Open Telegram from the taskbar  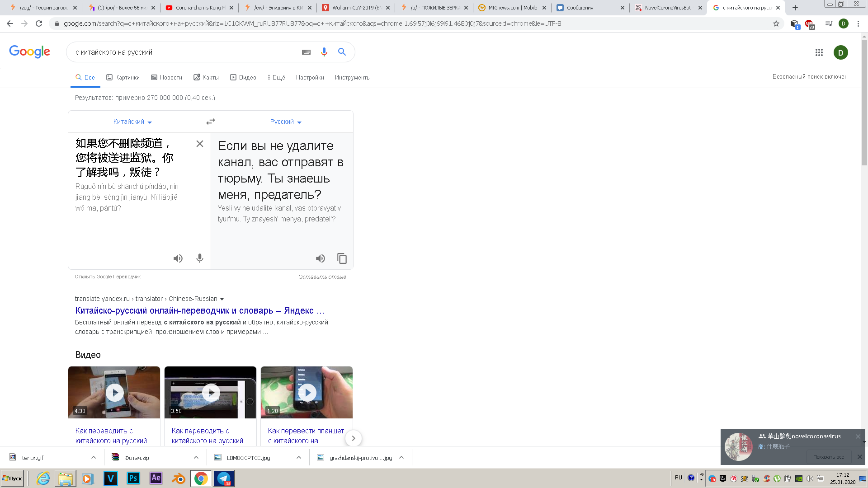click(224, 479)
